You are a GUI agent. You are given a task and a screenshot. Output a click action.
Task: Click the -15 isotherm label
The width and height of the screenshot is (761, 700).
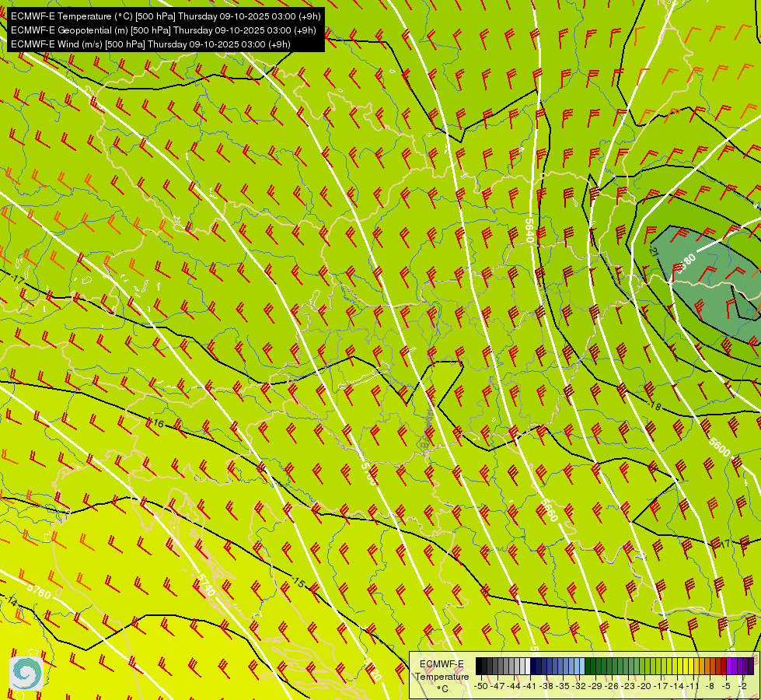pyautogui.click(x=298, y=583)
